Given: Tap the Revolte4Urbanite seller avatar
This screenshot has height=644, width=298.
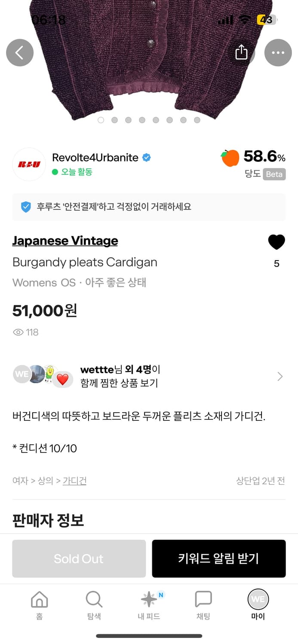Looking at the screenshot, I should [29, 164].
